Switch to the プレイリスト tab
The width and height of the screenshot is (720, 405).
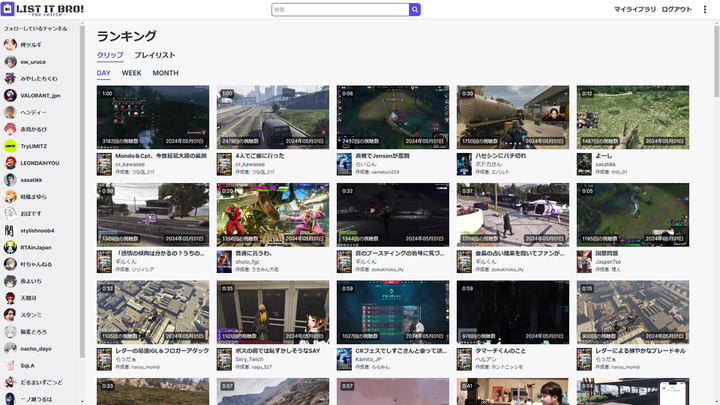(155, 55)
